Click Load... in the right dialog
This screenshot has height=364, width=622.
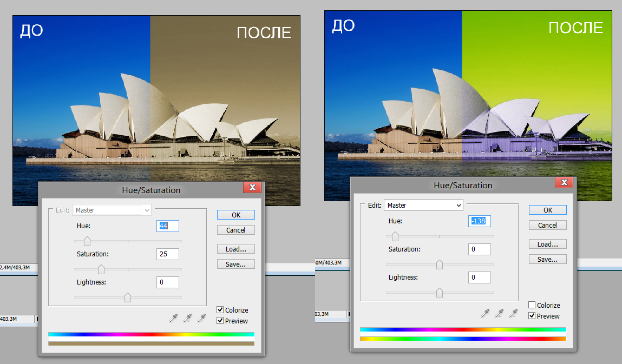tap(548, 244)
